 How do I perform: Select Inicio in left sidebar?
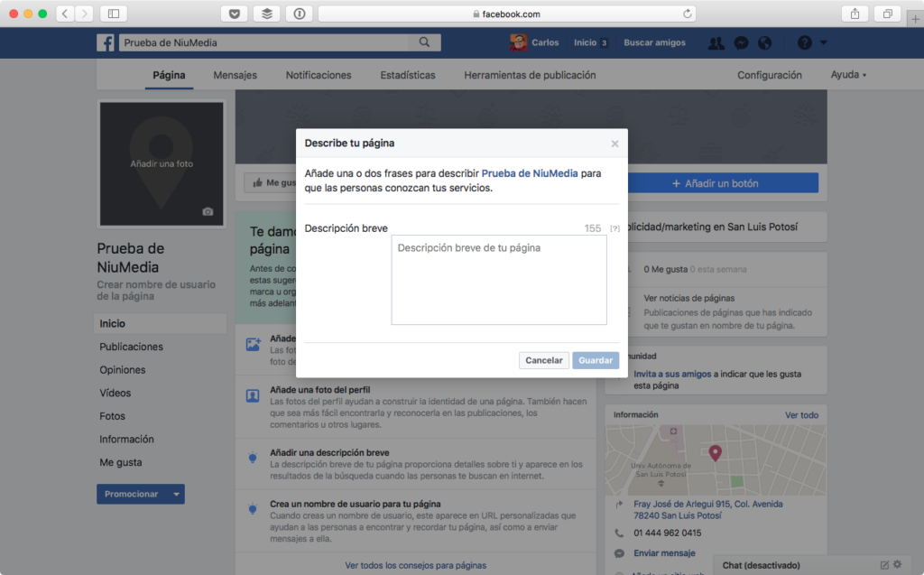[161, 324]
